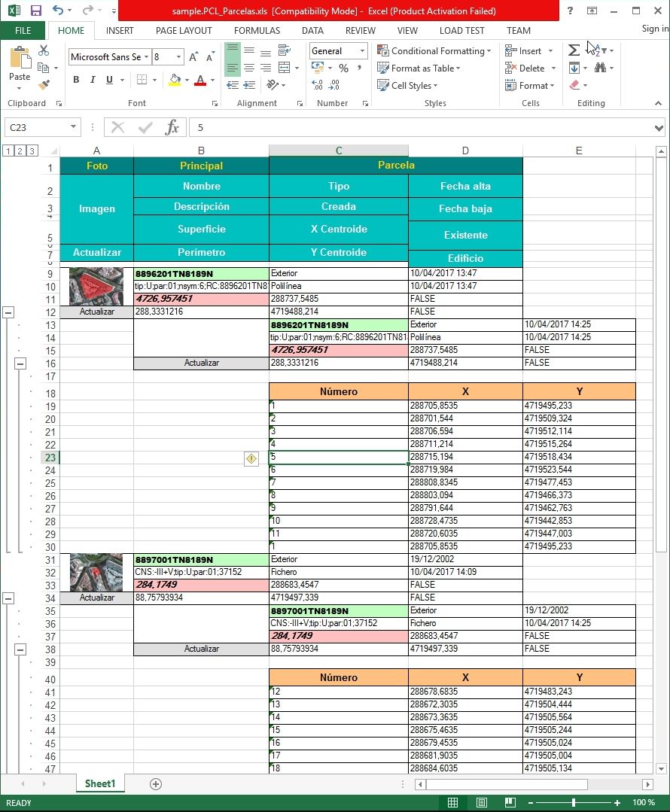Open the Conditional Formatting menu
This screenshot has width=670, height=812.
click(x=434, y=50)
